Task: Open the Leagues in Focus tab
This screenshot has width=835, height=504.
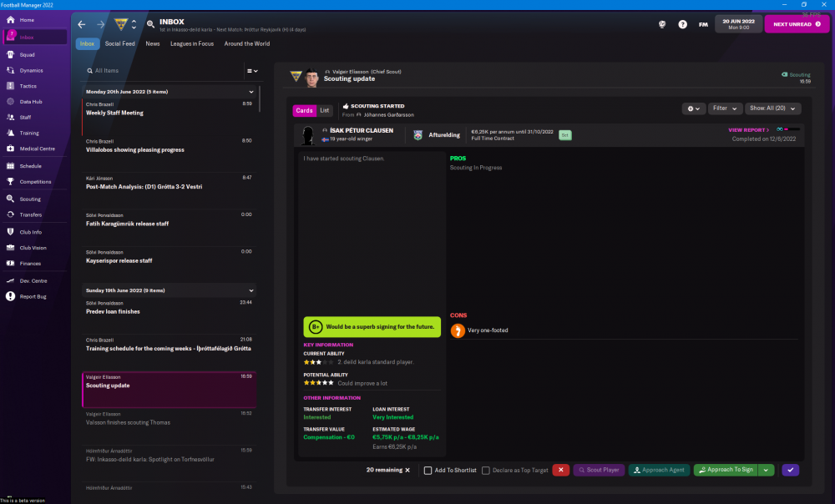Action: (x=192, y=43)
